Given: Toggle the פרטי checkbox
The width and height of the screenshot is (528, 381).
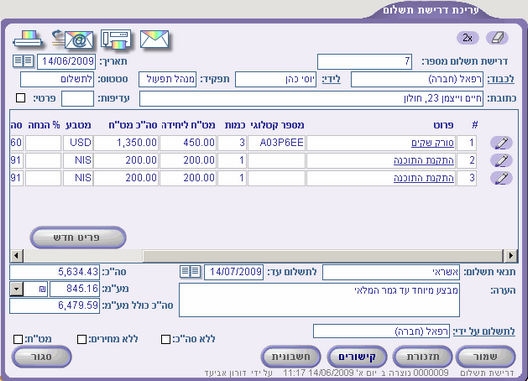Looking at the screenshot, I should [x=21, y=98].
